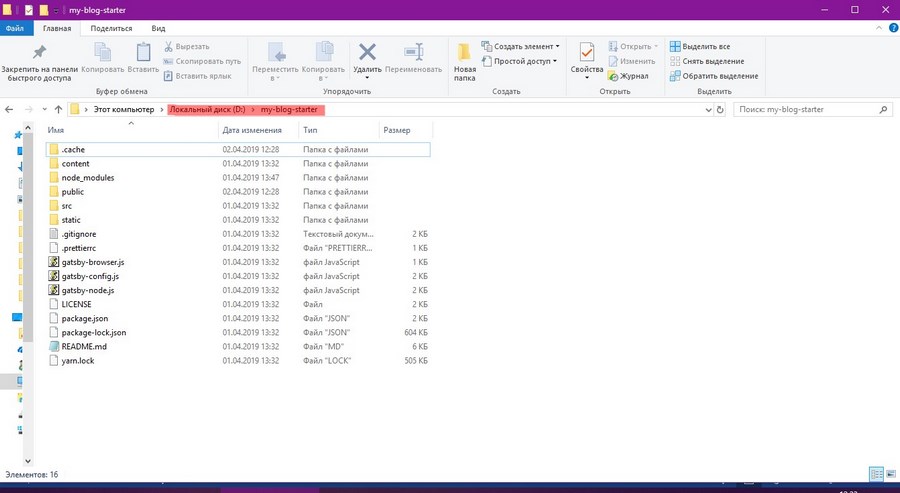The image size is (900, 493).
Task: Select the gatsby-node.js file
Action: tap(238, 290)
